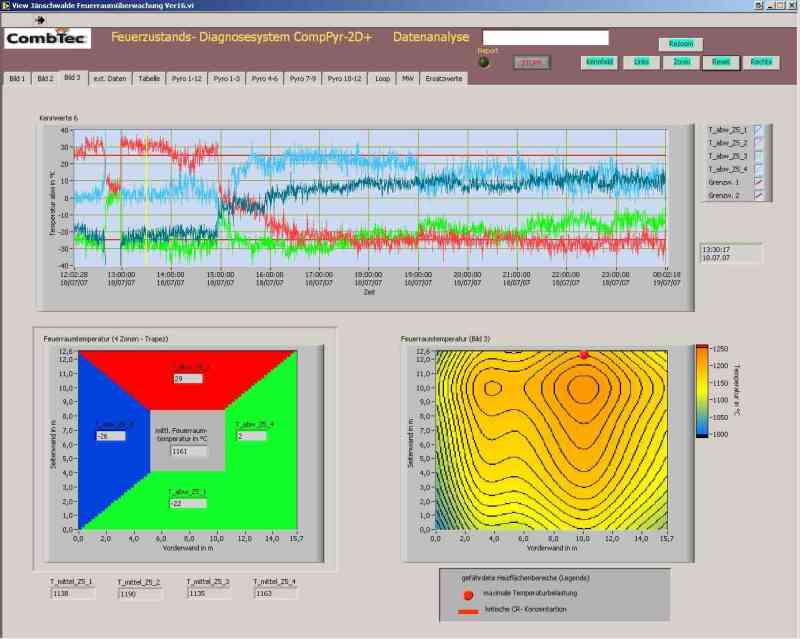Viewport: 800px width, 639px height.
Task: Click the 15:00:00 time label on the chart axis
Action: pyautogui.click(x=220, y=275)
